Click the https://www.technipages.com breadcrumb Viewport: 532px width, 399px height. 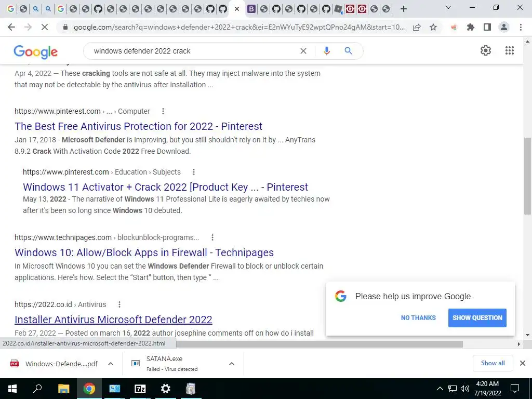107,237
